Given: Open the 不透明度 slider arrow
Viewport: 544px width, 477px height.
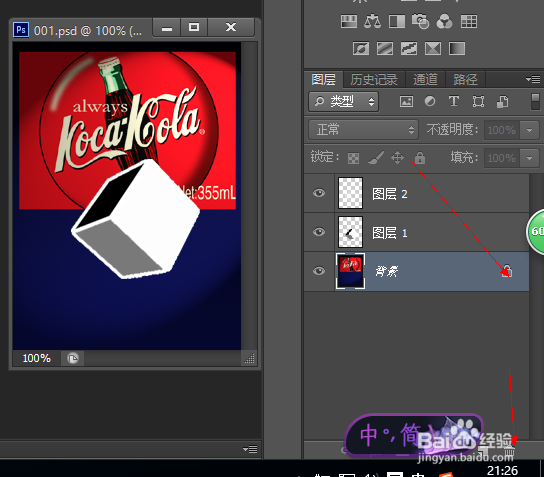Looking at the screenshot, I should (x=529, y=130).
